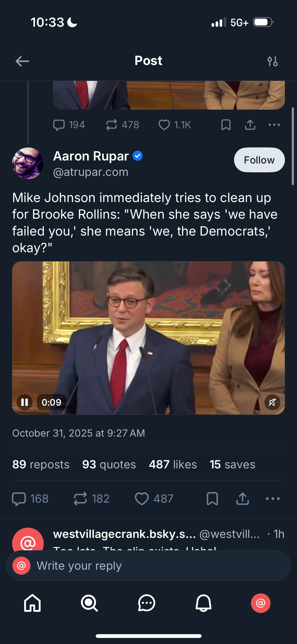Open Search tab in bottom navigation

point(89,603)
